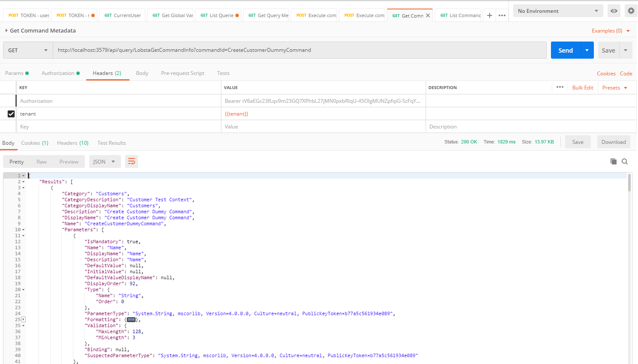Copy response body to clipboard
The width and height of the screenshot is (638, 364).
point(614,161)
